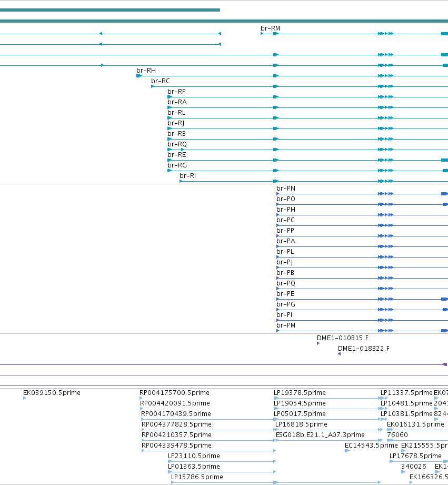Select the br-PH protein label
Image resolution: width=448 pixels, height=485 pixels.
286,210
